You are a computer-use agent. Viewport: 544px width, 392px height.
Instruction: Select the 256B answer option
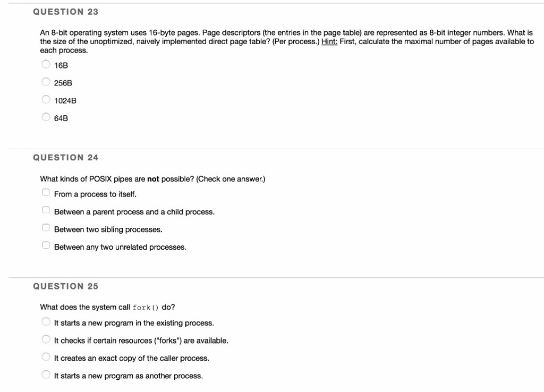tap(46, 81)
